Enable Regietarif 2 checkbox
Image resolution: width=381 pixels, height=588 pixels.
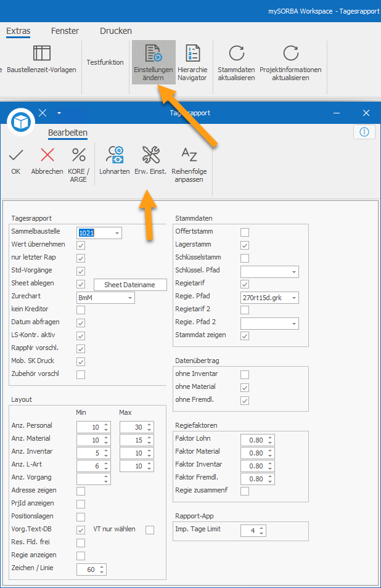click(245, 310)
